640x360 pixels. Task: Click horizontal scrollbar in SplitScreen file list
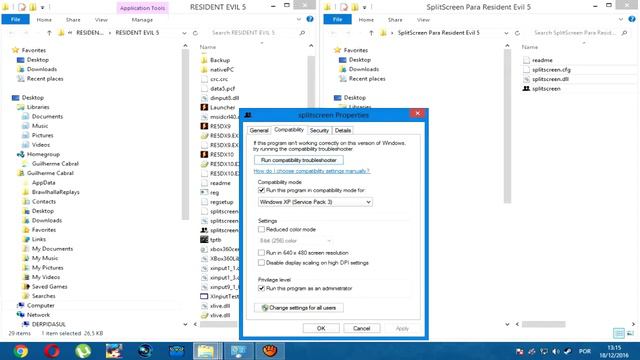[543, 324]
